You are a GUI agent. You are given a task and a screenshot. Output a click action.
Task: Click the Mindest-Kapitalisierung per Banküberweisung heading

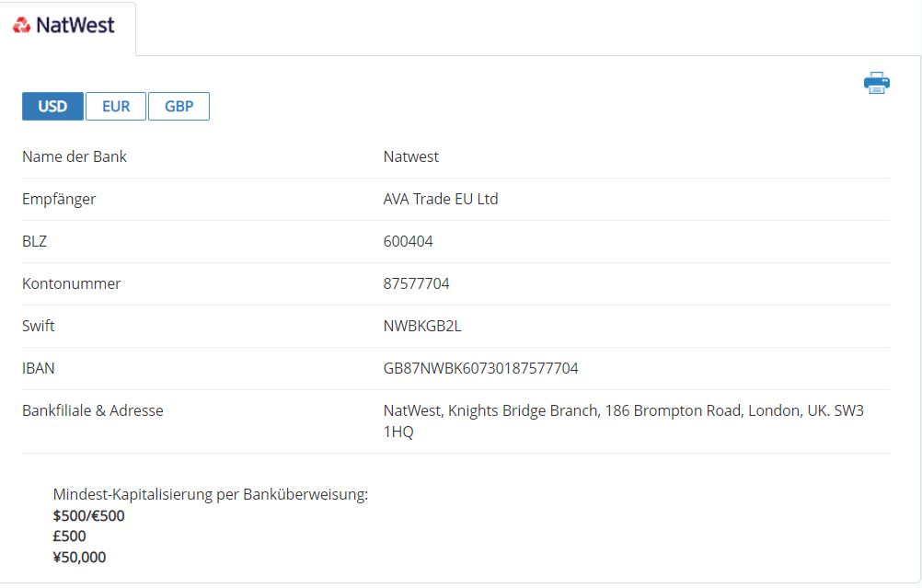pos(211,494)
